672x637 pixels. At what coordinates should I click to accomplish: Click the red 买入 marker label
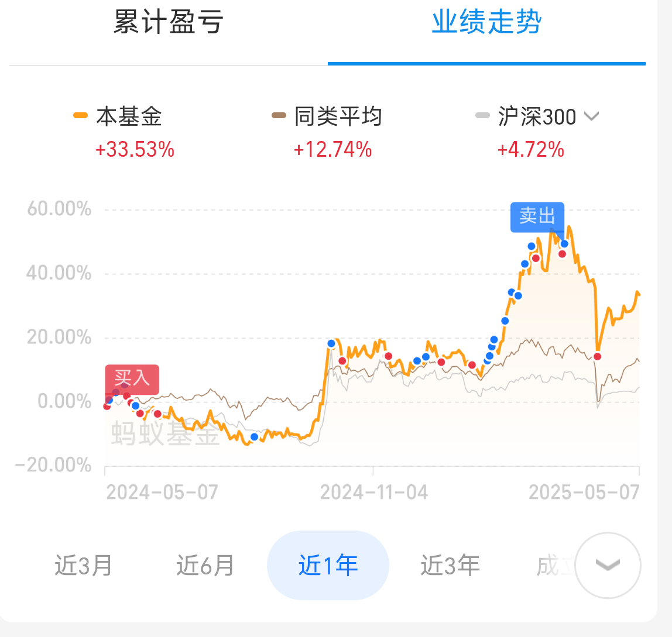pos(132,379)
